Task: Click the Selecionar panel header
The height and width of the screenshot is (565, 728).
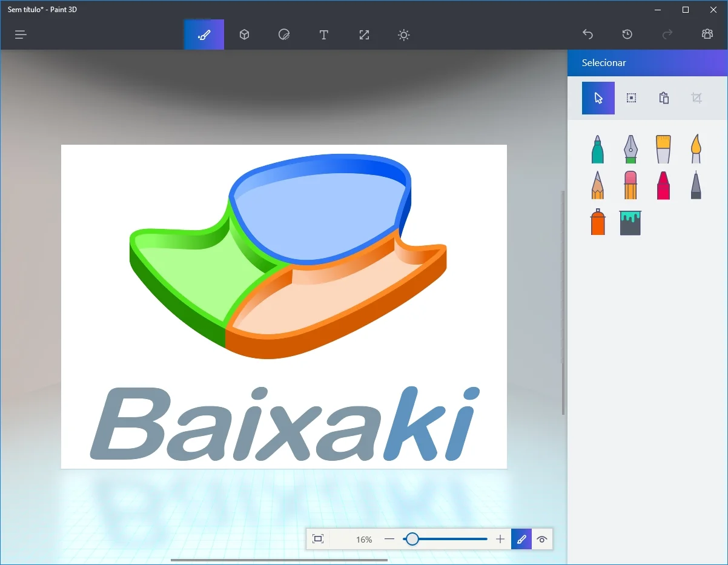Action: point(647,63)
